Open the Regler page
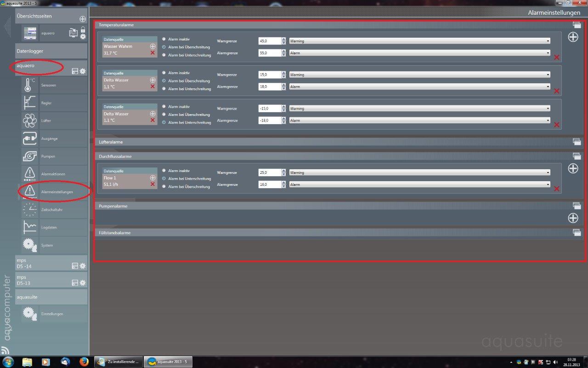 (54, 103)
